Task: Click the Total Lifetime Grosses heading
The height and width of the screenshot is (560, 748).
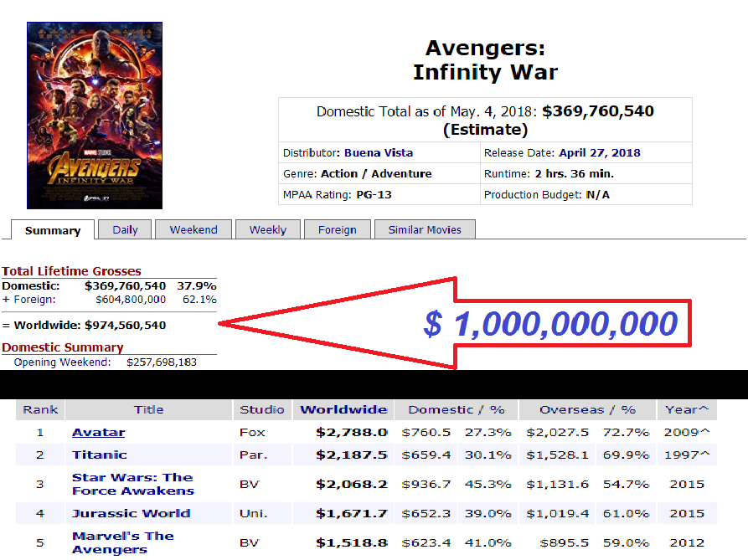Action: click(x=71, y=271)
